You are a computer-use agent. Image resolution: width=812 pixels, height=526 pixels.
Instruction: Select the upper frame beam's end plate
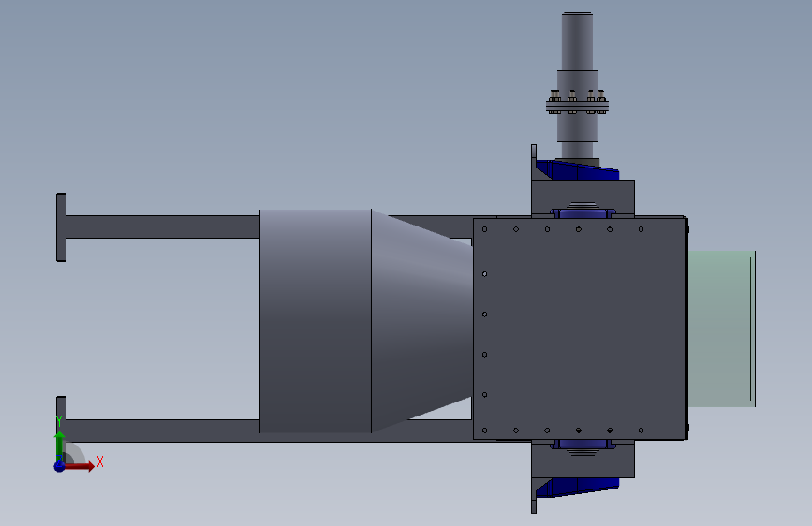pos(61,227)
